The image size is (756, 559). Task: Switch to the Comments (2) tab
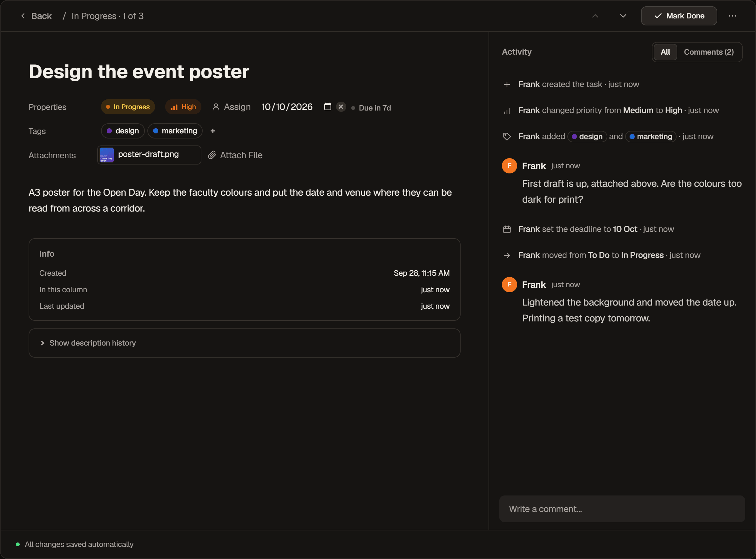[709, 52]
